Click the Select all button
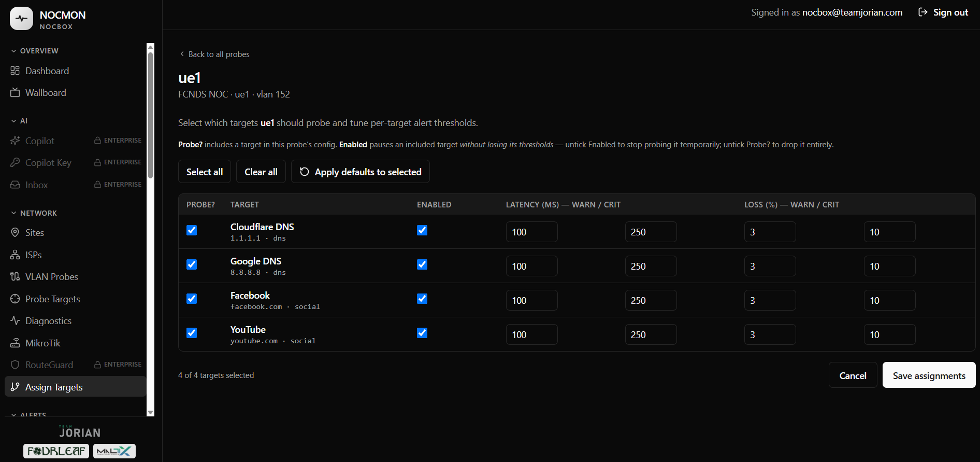The width and height of the screenshot is (980, 462). [x=205, y=172]
